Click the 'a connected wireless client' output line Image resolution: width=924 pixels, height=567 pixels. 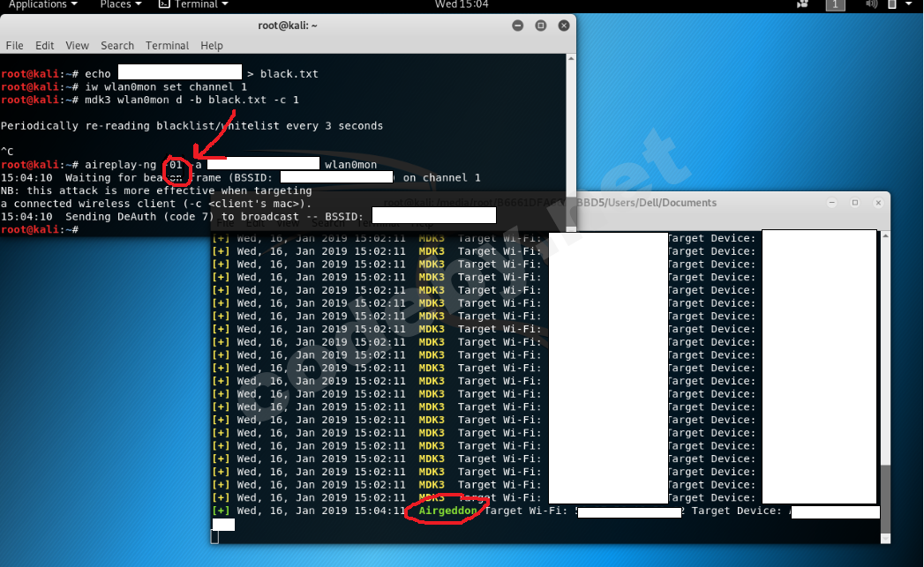point(156,203)
